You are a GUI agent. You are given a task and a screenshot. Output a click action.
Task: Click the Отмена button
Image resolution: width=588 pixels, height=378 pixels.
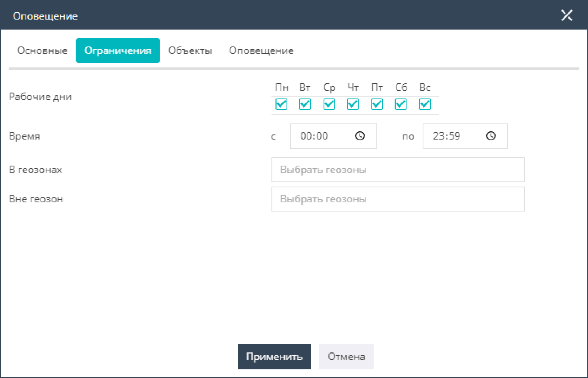346,356
